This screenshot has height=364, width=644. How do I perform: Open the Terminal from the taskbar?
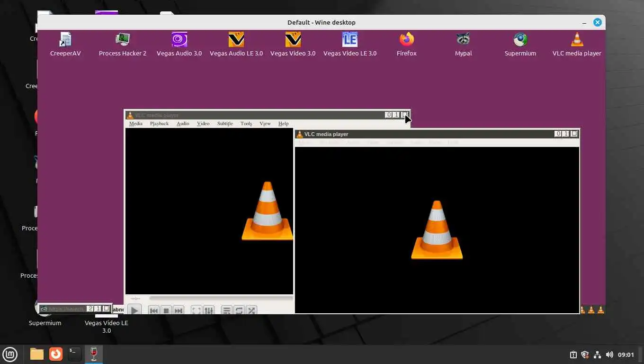pyautogui.click(x=74, y=354)
